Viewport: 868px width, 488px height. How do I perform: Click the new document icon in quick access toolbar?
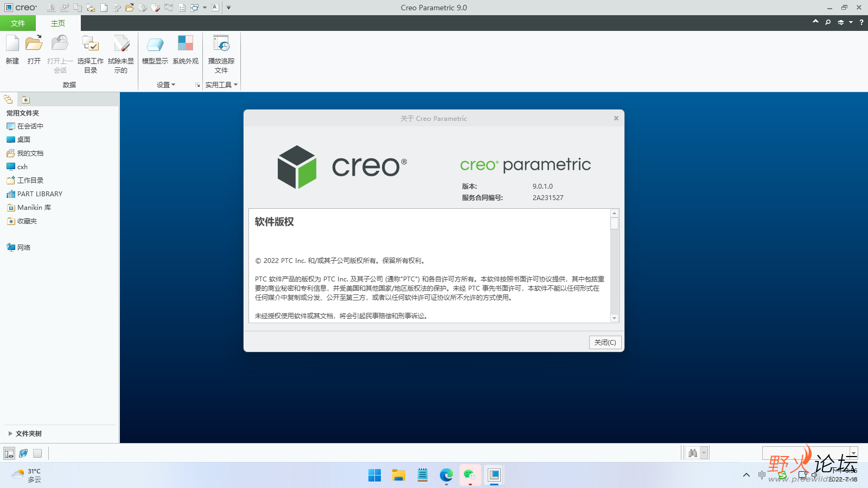(x=104, y=8)
